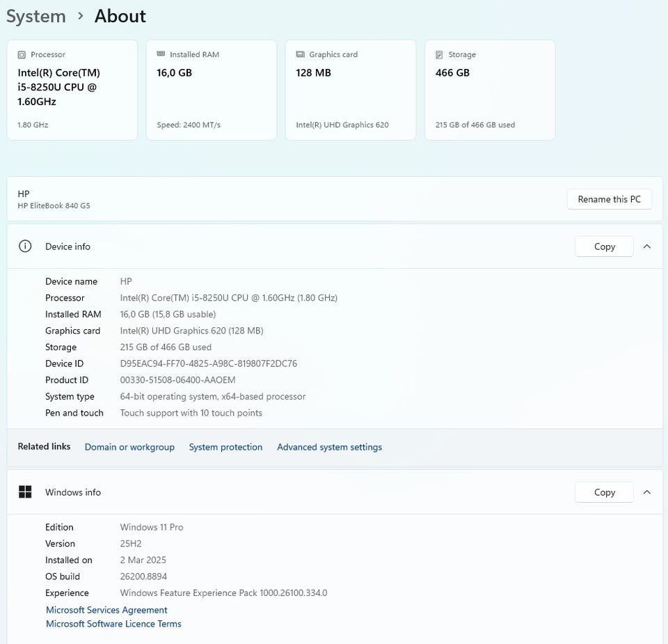
Task: Click the 1.80 GHz text in Processor card
Action: coord(33,125)
